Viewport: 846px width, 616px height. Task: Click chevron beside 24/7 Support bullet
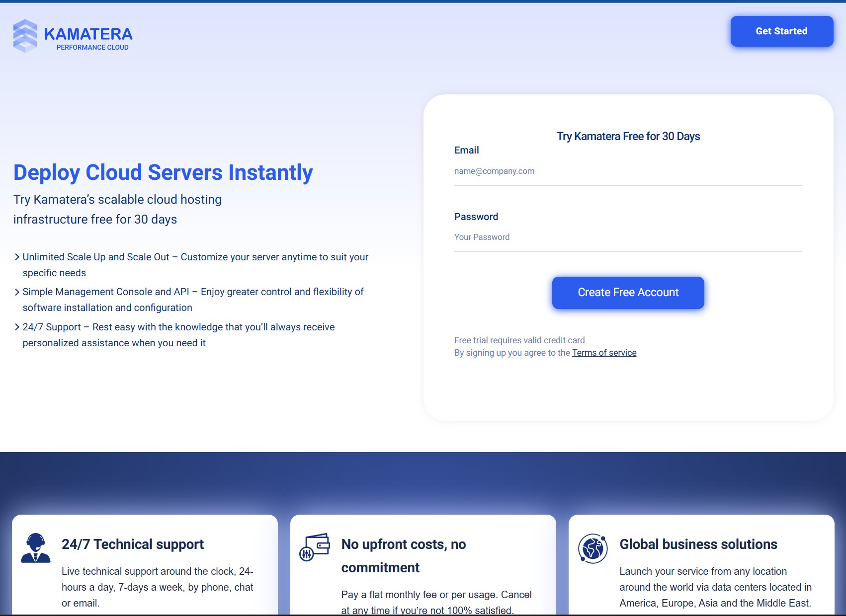pyautogui.click(x=17, y=327)
